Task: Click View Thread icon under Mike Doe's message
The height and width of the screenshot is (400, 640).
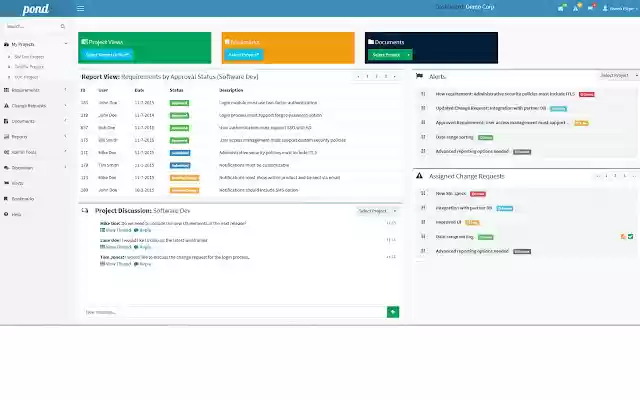Action: pyautogui.click(x=102, y=230)
